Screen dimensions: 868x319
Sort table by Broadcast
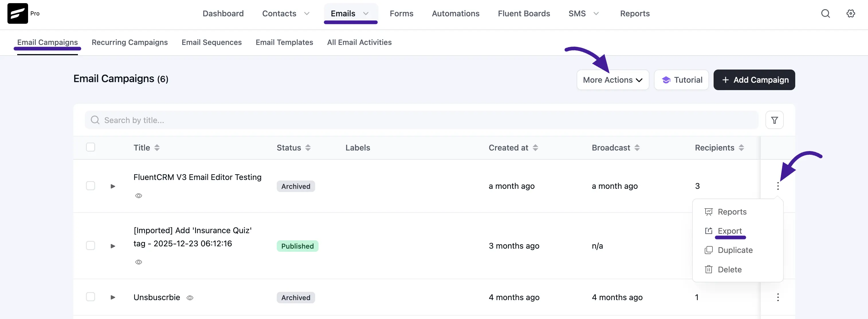(637, 147)
